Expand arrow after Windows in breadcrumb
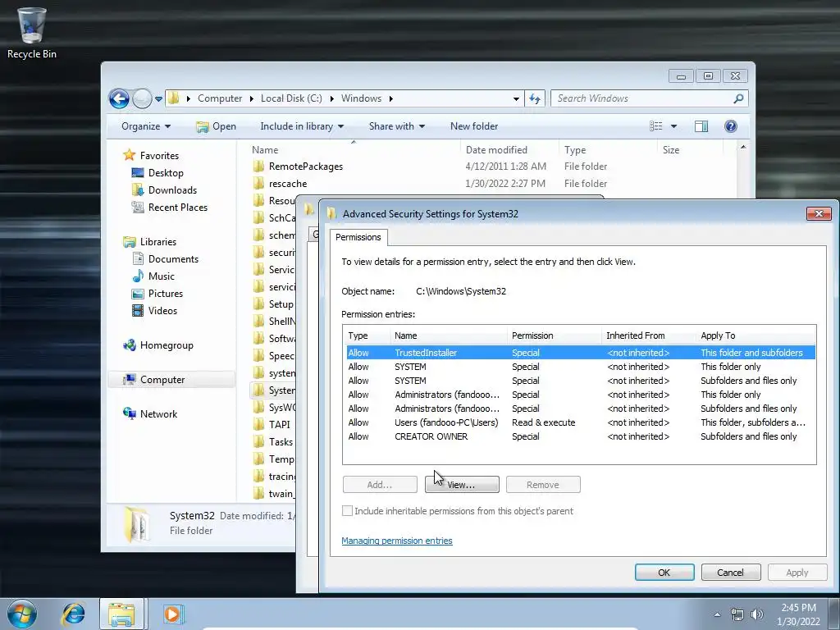The height and width of the screenshot is (630, 840). (x=391, y=98)
